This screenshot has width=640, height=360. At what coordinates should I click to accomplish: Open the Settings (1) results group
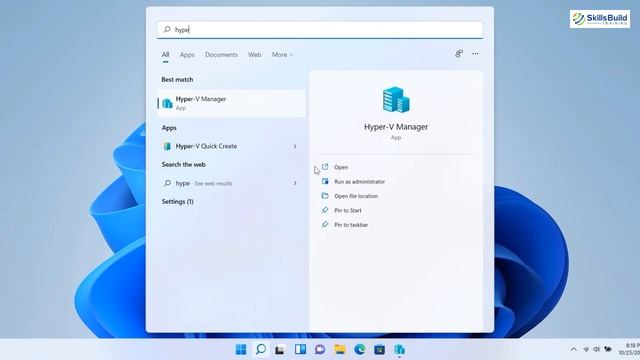(178, 202)
